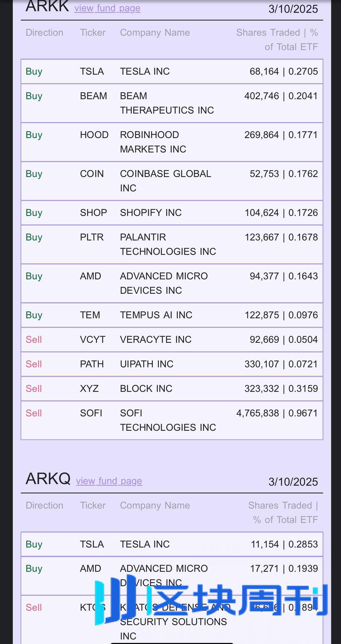Click the Ticker column header in ARKQ
The image size is (341, 644).
coord(93,505)
